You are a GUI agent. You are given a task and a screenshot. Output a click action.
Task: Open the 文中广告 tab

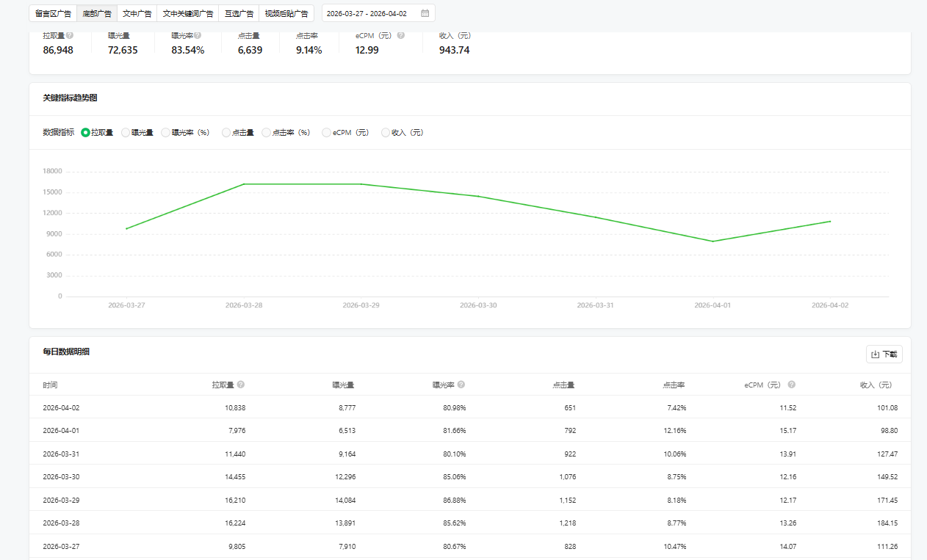click(x=137, y=13)
